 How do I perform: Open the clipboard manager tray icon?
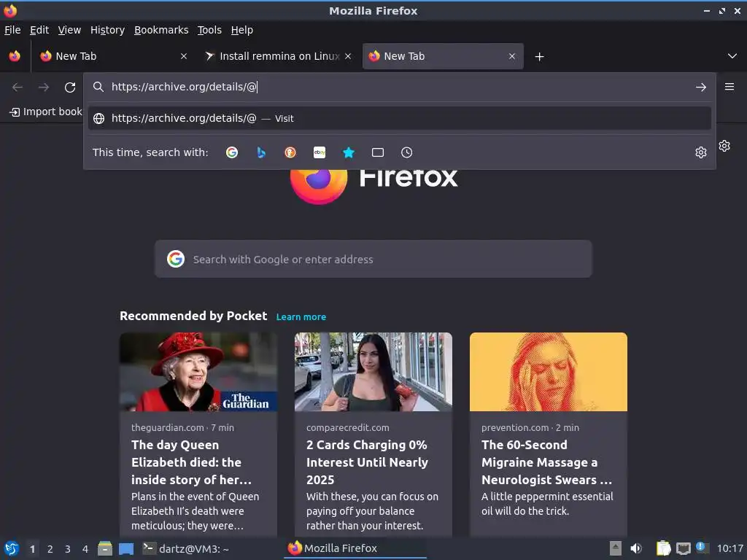point(663,548)
